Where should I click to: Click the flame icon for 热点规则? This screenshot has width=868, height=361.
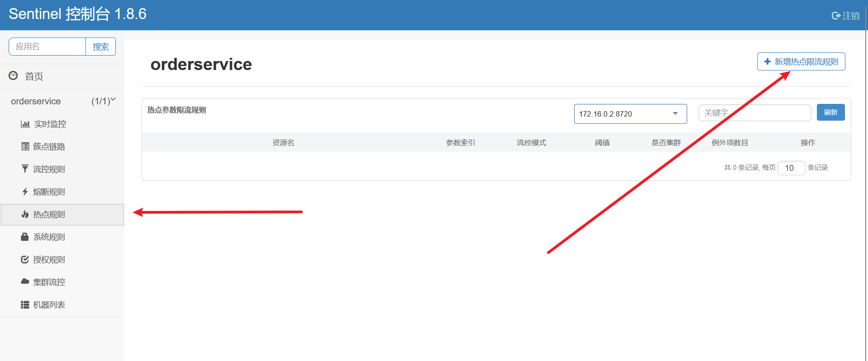25,214
